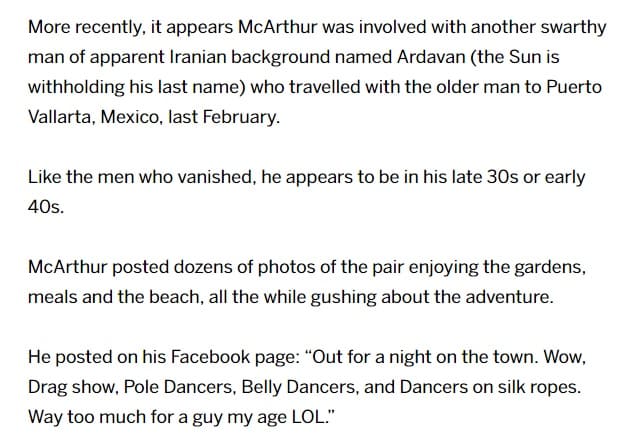The image size is (643, 447).
Task: Click the phrase "gushing about the adventure"
Action: pos(430,297)
